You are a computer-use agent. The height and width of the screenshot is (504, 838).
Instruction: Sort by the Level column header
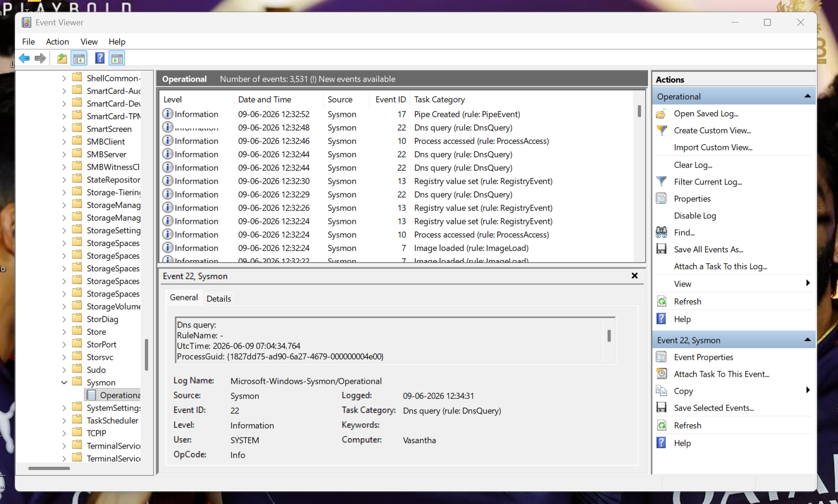point(197,99)
